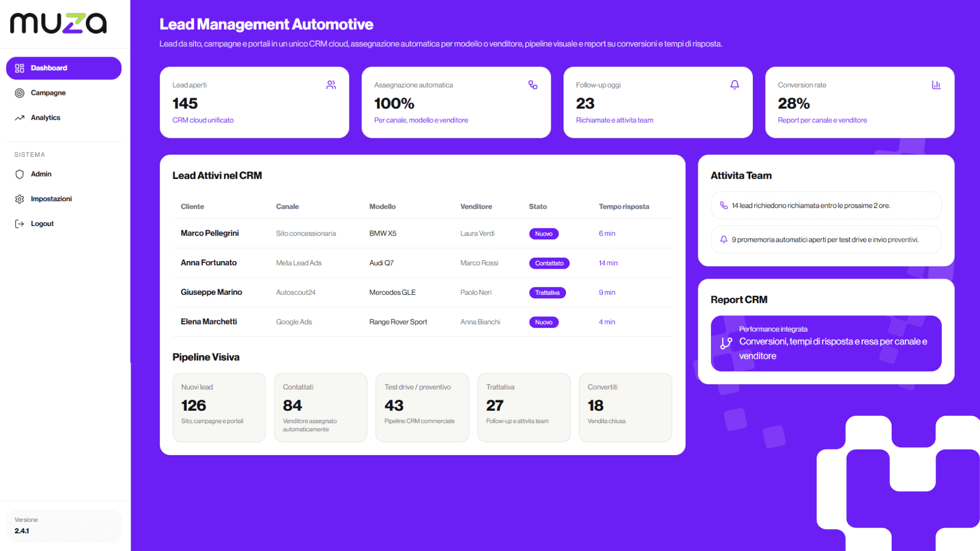Click the Range Rover Sport model cell
This screenshot has width=980, height=551.
pos(398,322)
